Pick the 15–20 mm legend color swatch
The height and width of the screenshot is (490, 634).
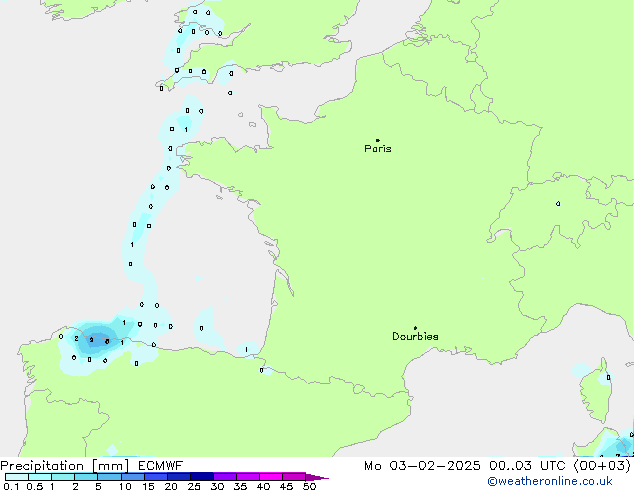[x=155, y=477]
